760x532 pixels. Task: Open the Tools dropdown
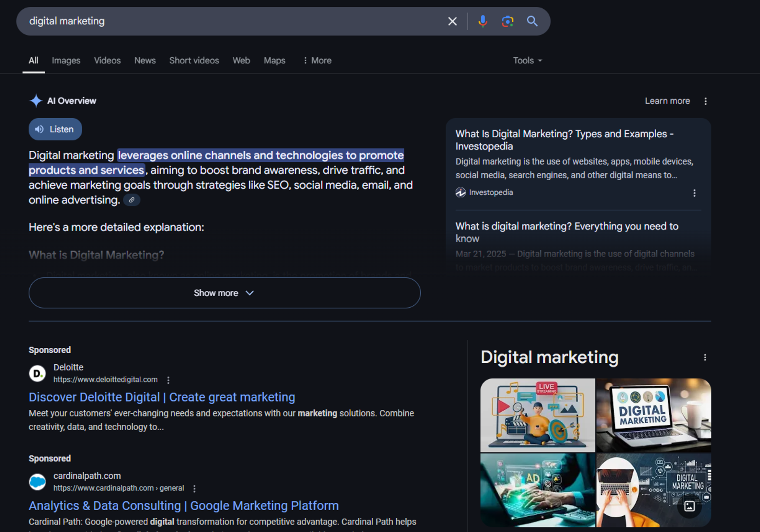527,61
